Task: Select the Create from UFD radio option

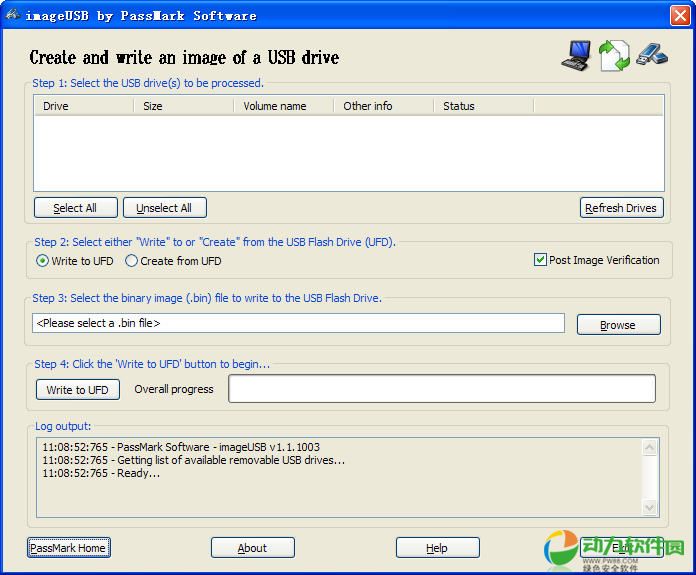Action: point(132,261)
